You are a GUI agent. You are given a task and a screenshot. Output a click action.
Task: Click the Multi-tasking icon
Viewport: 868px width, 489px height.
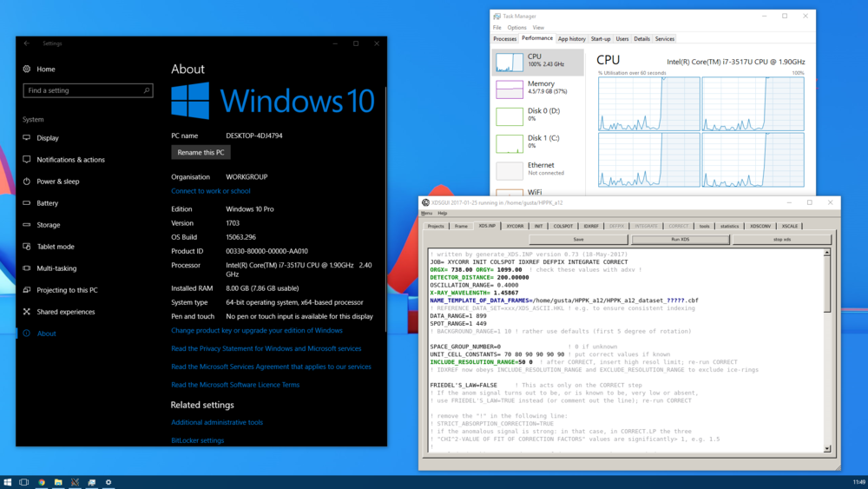27,268
